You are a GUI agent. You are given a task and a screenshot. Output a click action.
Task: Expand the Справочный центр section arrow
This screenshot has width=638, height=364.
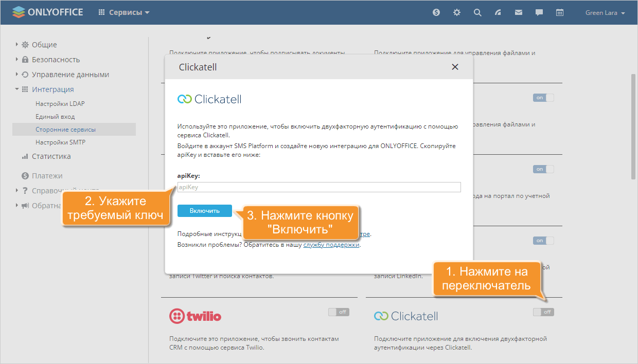17,191
